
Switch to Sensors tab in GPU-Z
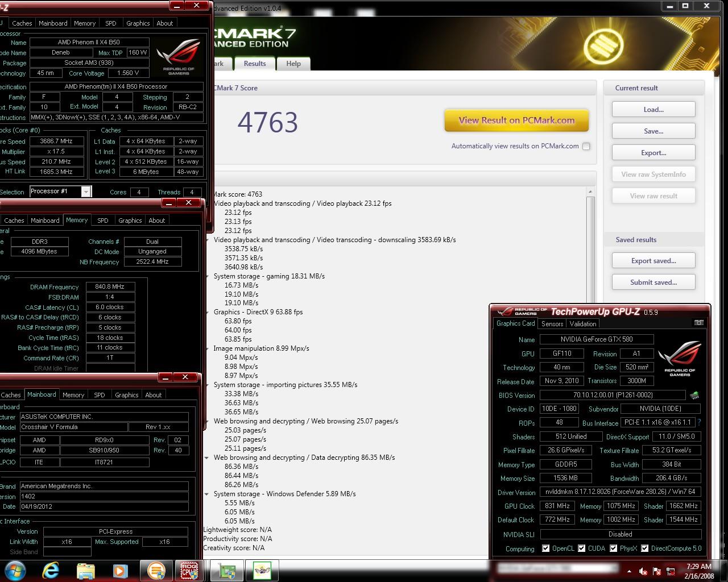(x=552, y=324)
